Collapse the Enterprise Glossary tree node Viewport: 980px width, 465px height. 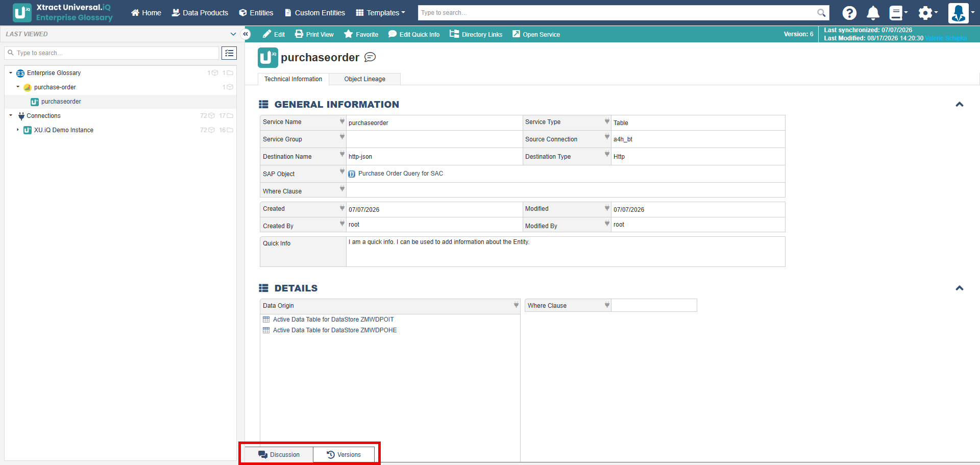(11, 73)
